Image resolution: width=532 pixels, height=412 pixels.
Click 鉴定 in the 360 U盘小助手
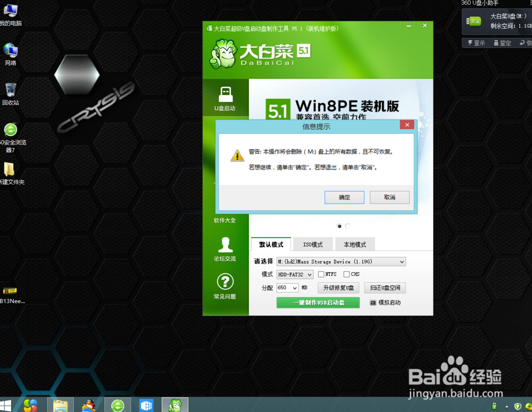tap(502, 43)
